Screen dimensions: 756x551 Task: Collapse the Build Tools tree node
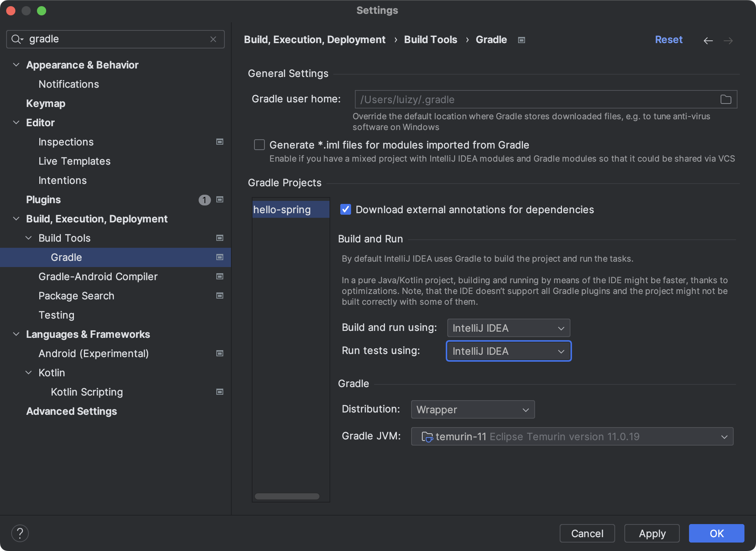click(x=28, y=238)
